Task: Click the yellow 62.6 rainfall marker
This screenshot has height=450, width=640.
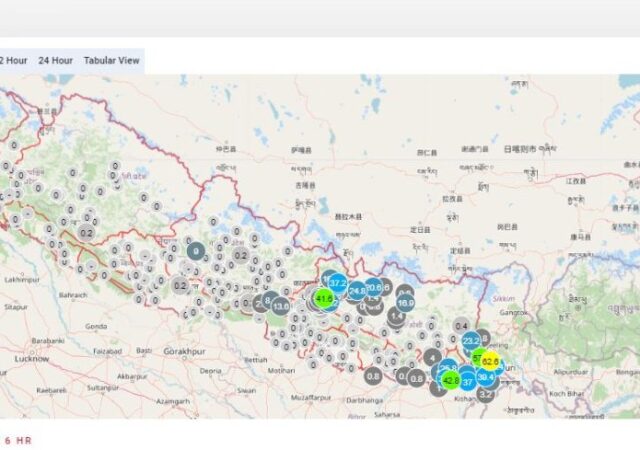Action: tap(490, 362)
